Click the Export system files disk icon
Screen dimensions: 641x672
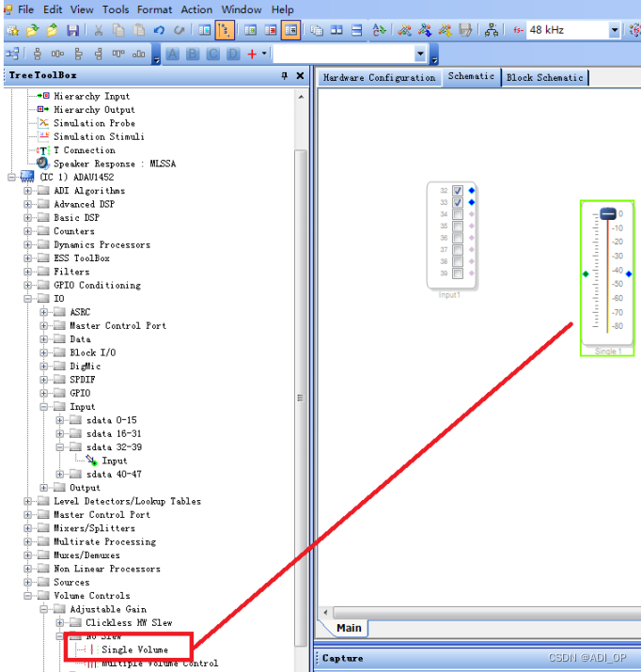465,30
